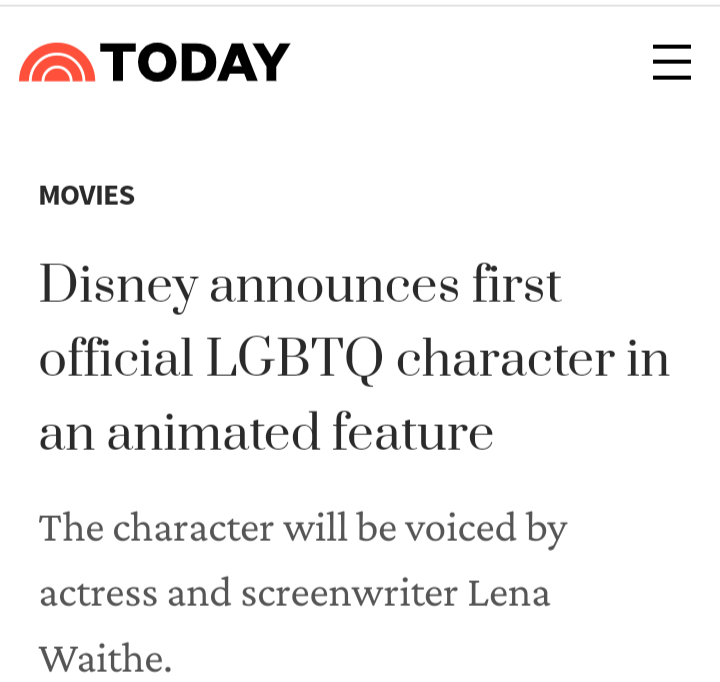Click the word announces in the headline
Image resolution: width=720 pixels, height=682 pixels.
coord(332,286)
